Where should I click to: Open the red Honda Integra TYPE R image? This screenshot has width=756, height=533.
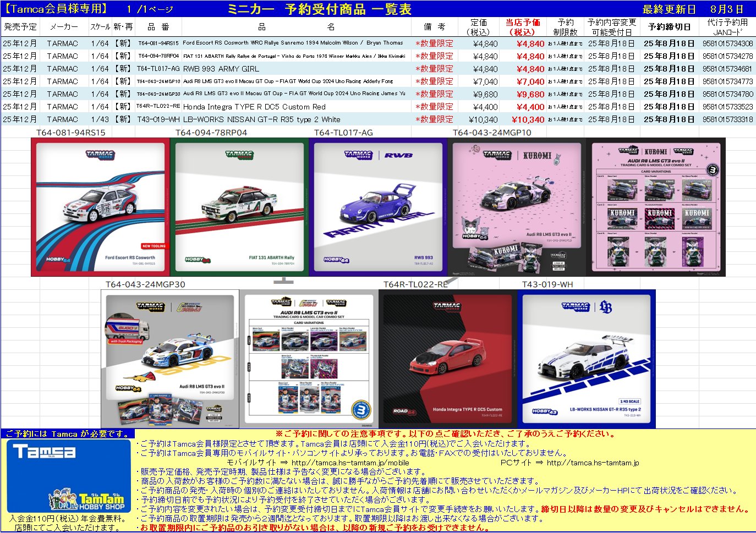point(448,359)
